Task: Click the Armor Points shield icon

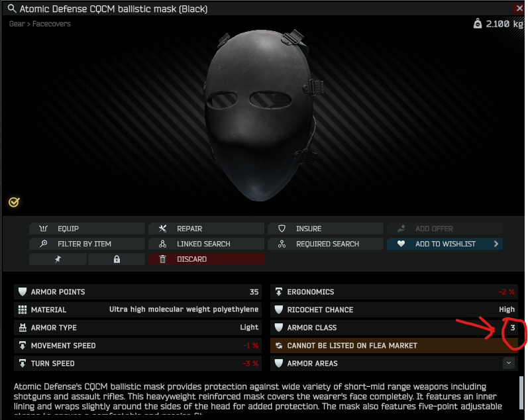Action: point(23,292)
